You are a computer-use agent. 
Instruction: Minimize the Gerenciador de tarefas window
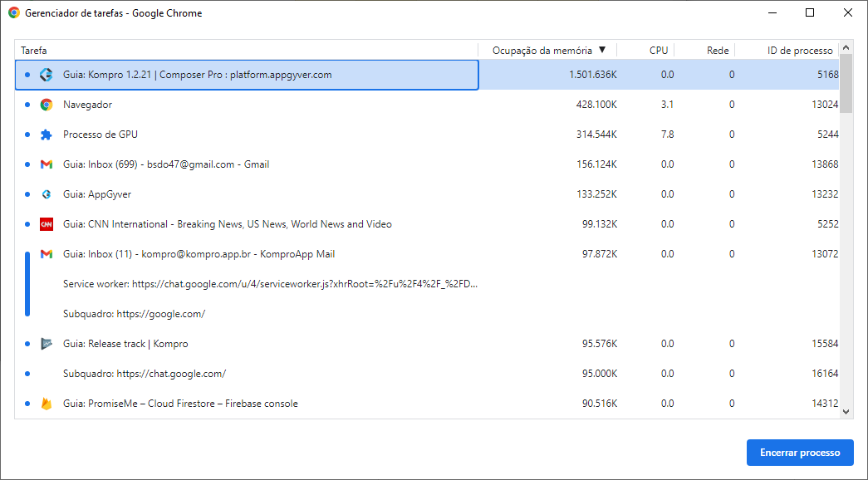[772, 12]
